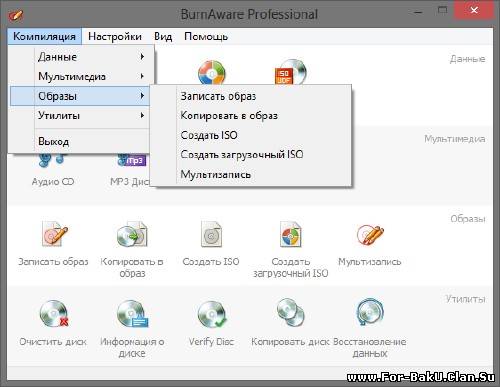Choose Копировать в образ in the submenu
This screenshot has height=387, width=500.
pyautogui.click(x=252, y=116)
